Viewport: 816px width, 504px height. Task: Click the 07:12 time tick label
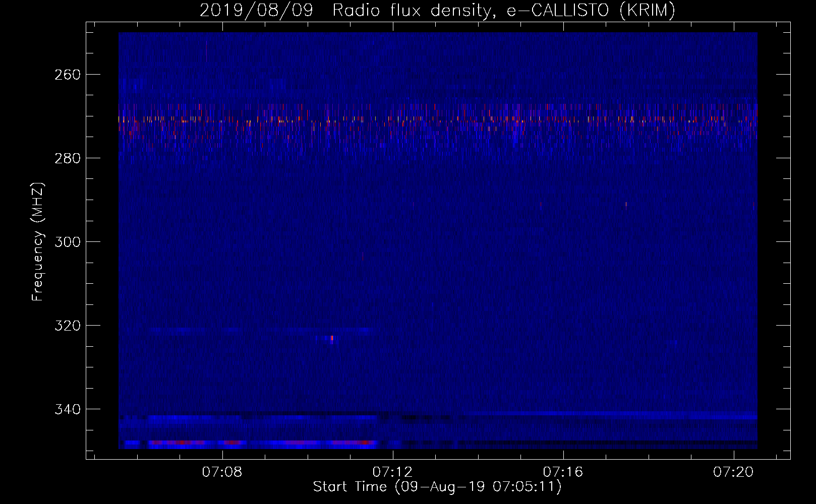(393, 472)
